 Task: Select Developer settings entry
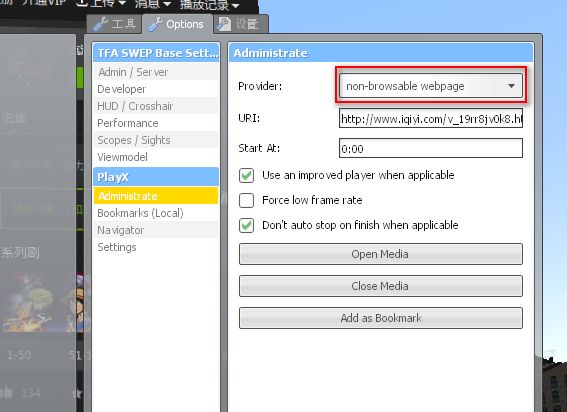156,89
